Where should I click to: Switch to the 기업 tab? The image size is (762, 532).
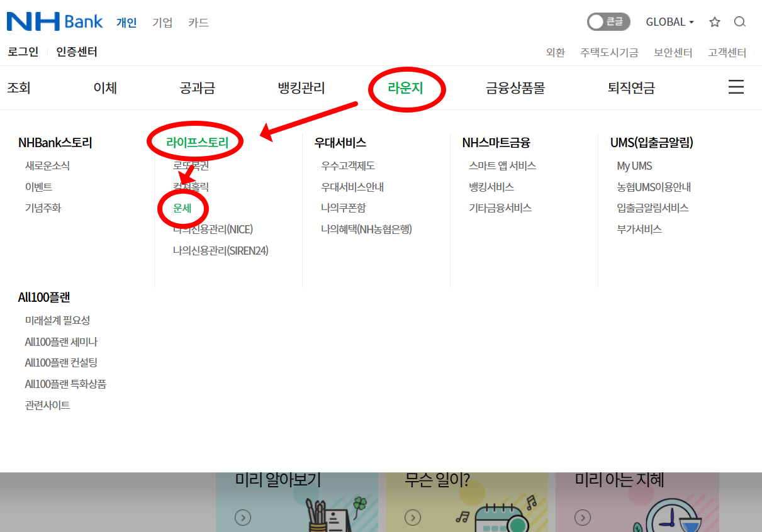pyautogui.click(x=162, y=22)
